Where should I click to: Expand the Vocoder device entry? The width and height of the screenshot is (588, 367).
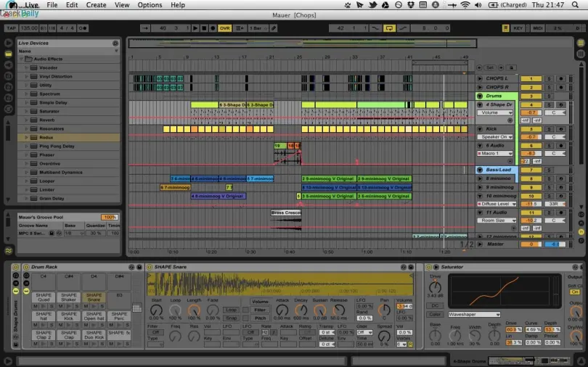(26, 67)
